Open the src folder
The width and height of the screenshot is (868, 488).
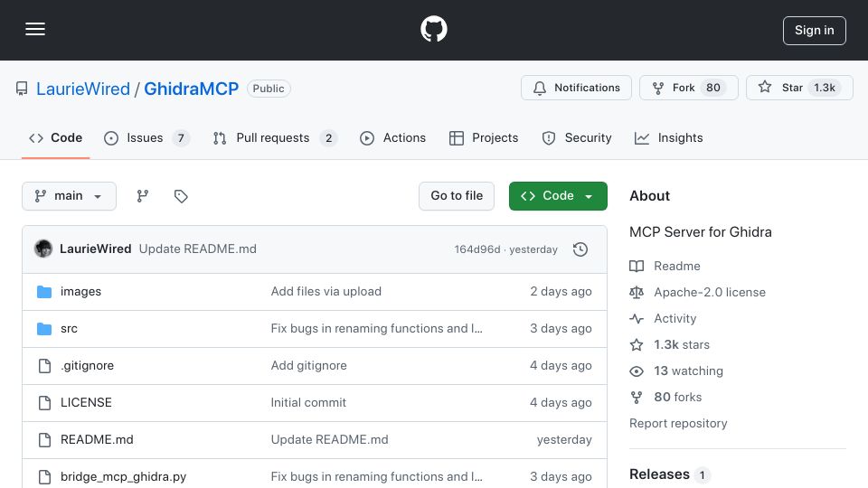(x=69, y=329)
